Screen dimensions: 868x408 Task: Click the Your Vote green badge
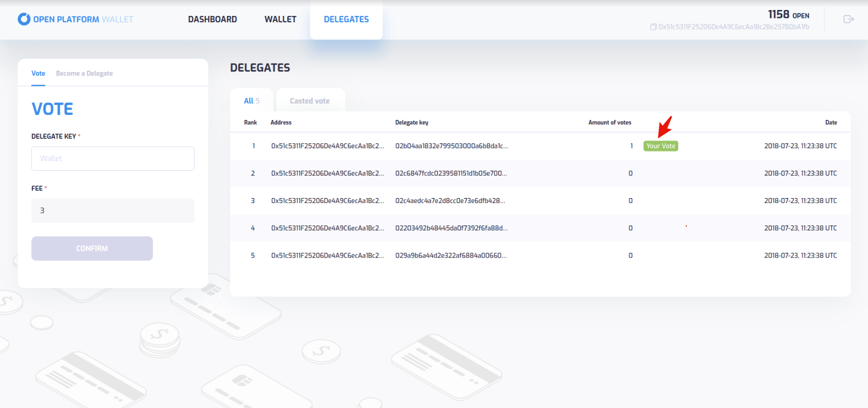pyautogui.click(x=661, y=146)
